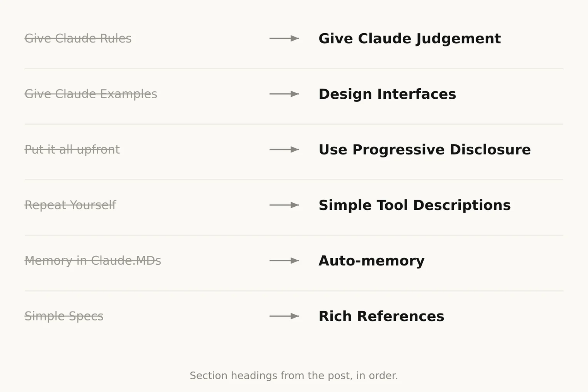Click the arrow next to Give Claude Judgement

click(284, 38)
